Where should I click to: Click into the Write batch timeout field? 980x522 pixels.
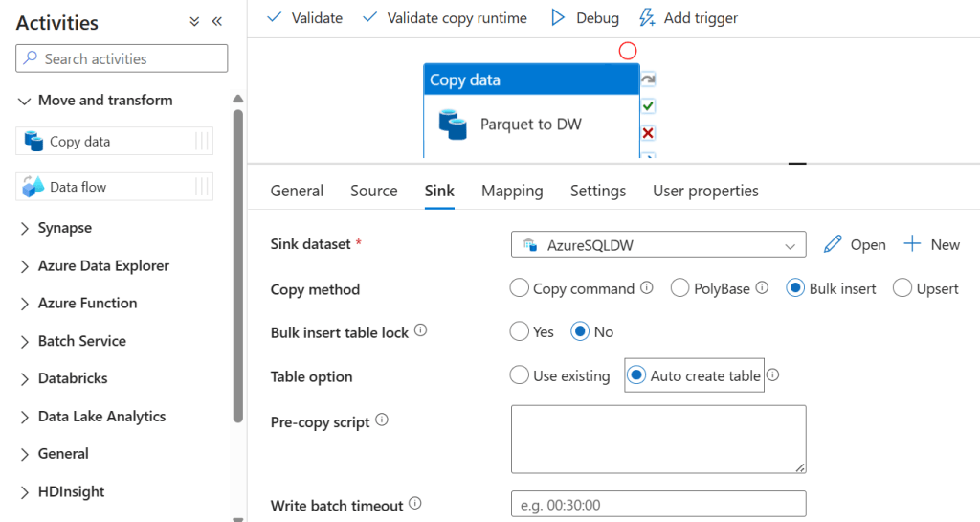(658, 505)
